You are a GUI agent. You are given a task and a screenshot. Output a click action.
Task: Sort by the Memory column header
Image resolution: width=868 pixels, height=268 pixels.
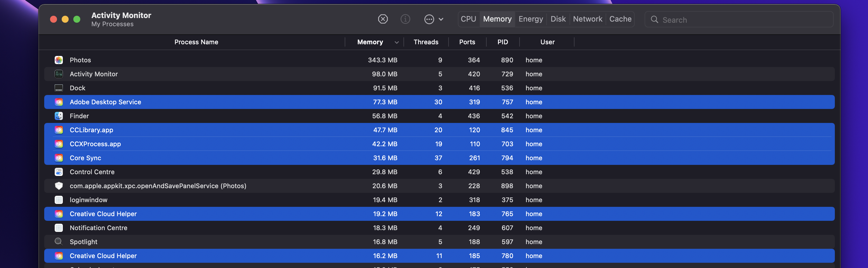point(370,42)
